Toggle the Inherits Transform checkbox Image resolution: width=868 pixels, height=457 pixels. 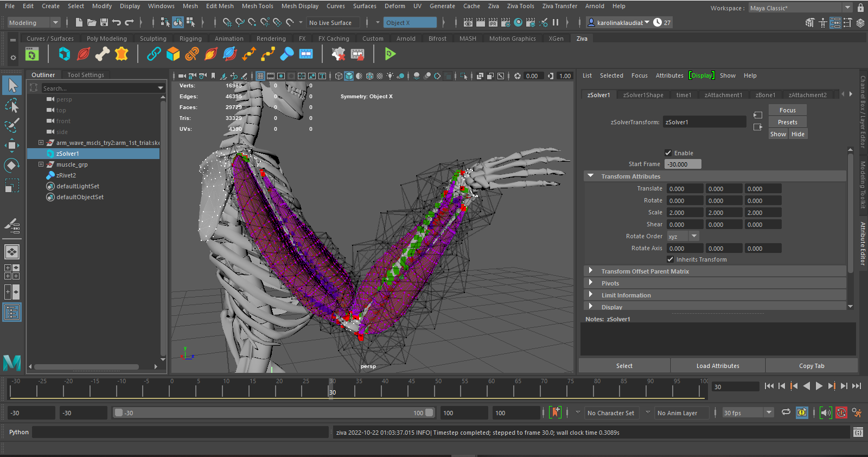pos(671,259)
